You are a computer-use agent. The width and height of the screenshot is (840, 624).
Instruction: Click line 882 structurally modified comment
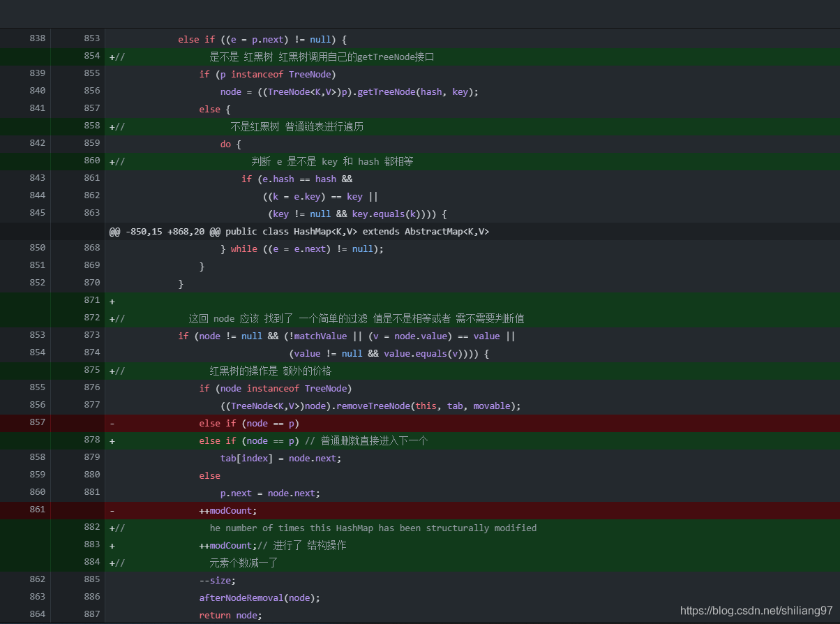(x=373, y=528)
